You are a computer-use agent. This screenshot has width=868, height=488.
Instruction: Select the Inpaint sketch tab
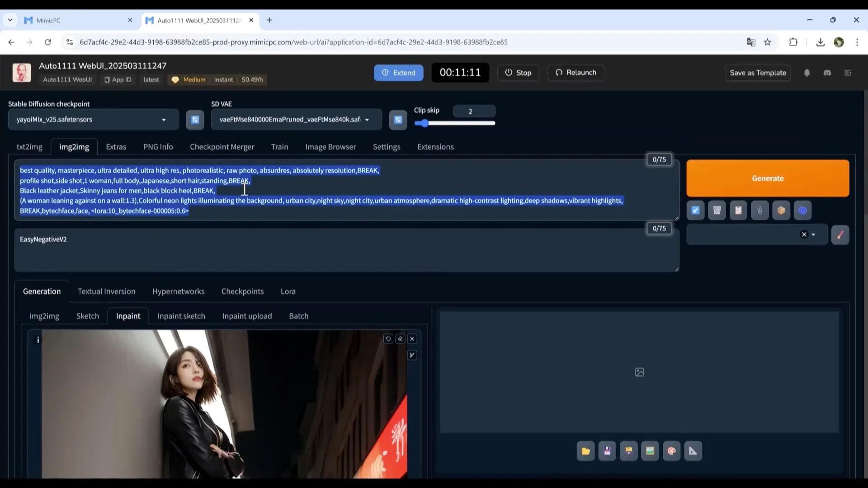click(181, 316)
